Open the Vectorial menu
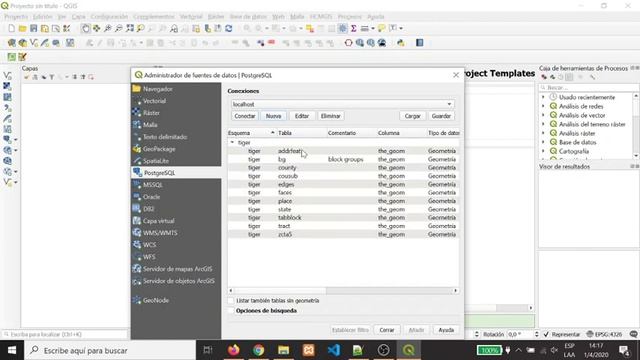Image resolution: width=640 pixels, height=360 pixels. pos(191,17)
